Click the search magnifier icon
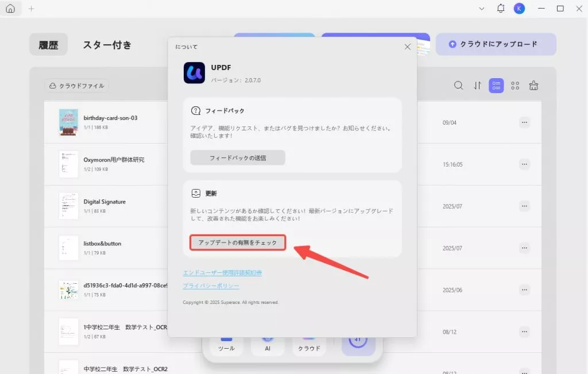Screen dimensions: 588x374 point(458,86)
